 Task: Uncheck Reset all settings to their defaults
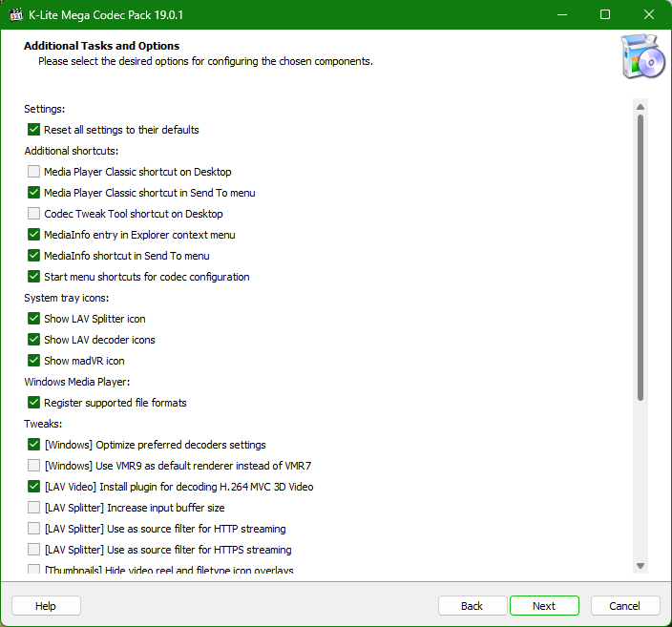33,130
